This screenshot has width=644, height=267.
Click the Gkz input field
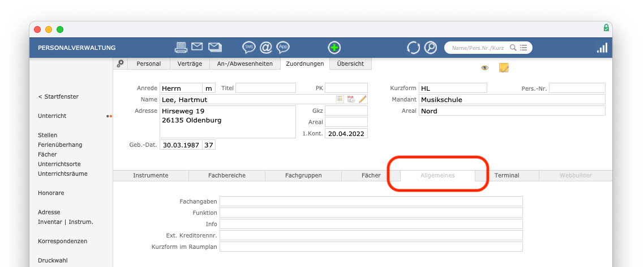[x=346, y=111]
